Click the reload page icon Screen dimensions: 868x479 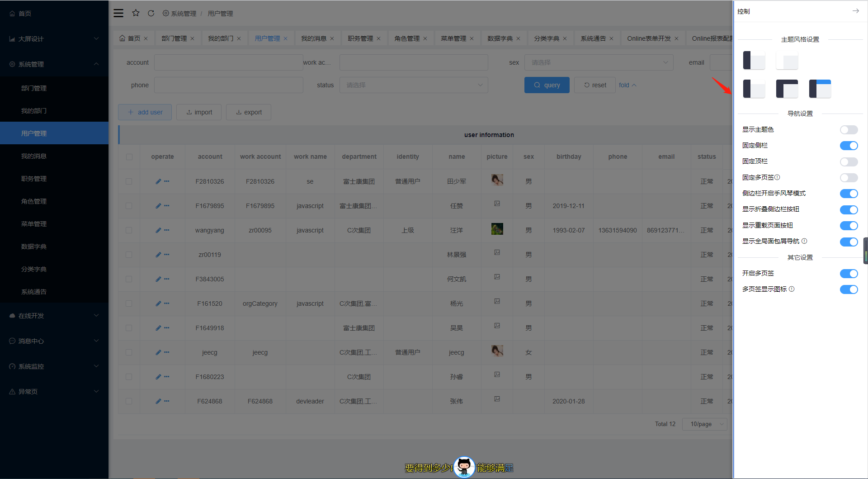[151, 13]
